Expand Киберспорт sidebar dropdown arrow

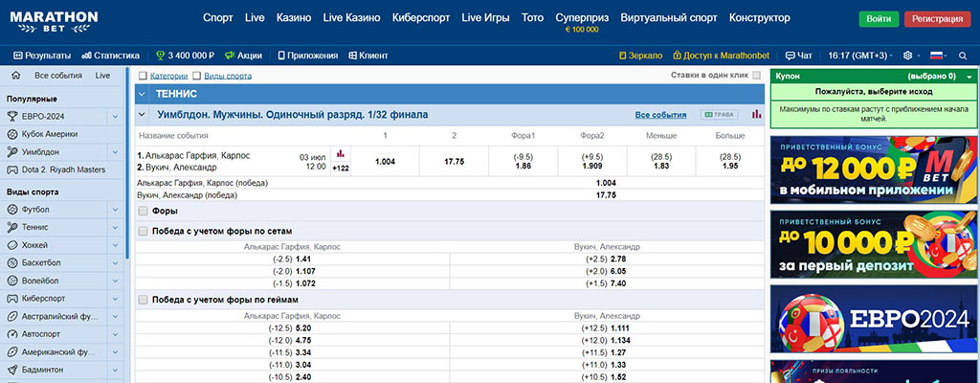click(x=115, y=299)
